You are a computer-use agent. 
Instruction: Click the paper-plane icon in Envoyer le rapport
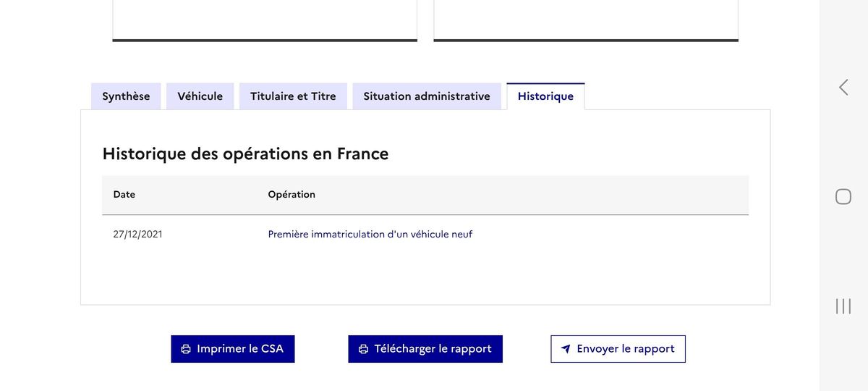point(566,349)
